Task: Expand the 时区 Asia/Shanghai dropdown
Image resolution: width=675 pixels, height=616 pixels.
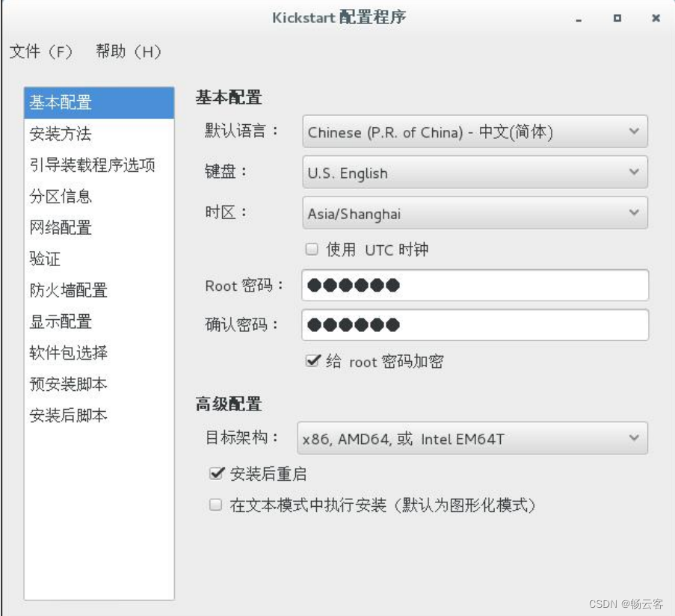Action: (475, 212)
